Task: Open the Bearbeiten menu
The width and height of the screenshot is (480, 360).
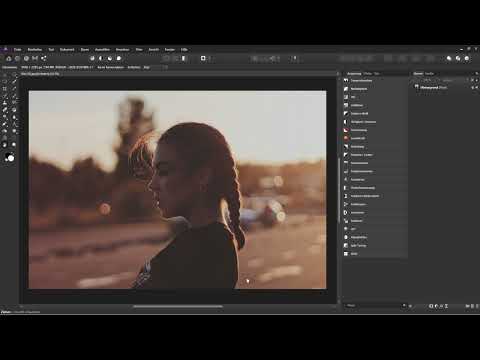Action: pos(35,50)
